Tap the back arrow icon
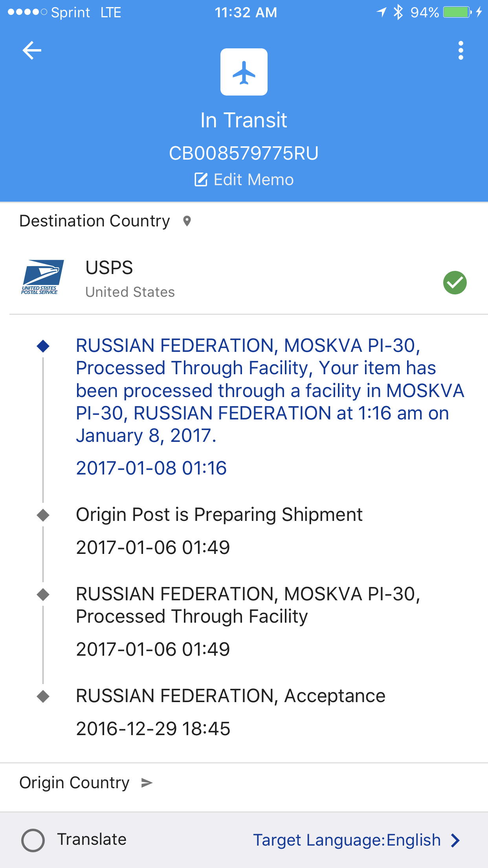This screenshot has width=488, height=868. (x=32, y=51)
